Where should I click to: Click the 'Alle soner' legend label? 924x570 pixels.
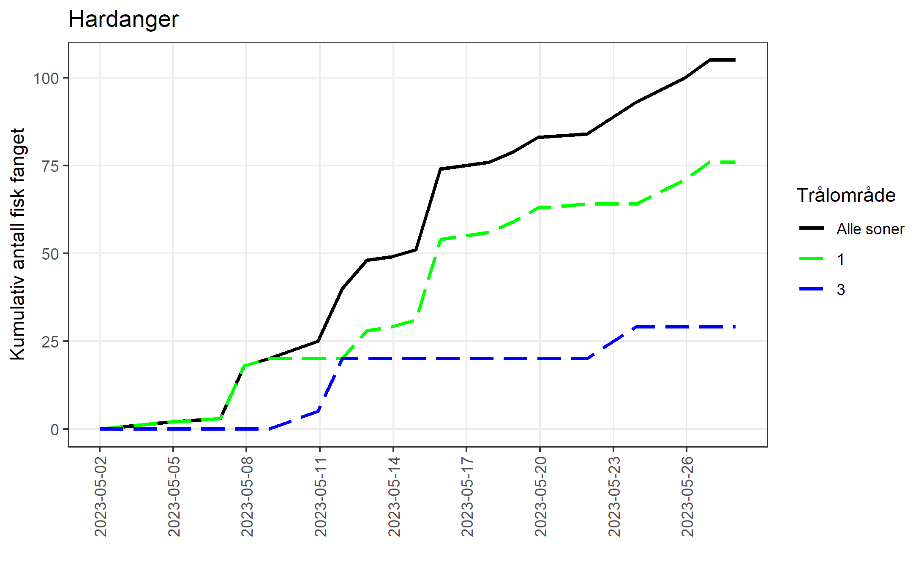pos(870,229)
